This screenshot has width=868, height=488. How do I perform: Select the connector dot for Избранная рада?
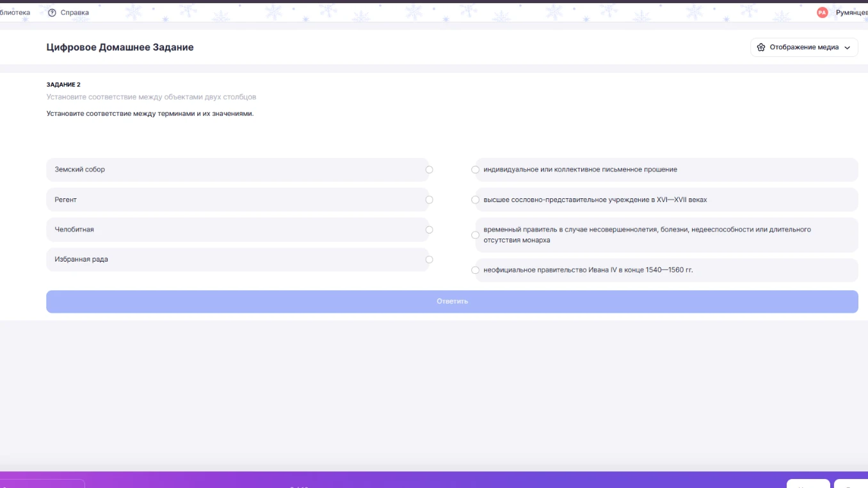[x=430, y=260]
